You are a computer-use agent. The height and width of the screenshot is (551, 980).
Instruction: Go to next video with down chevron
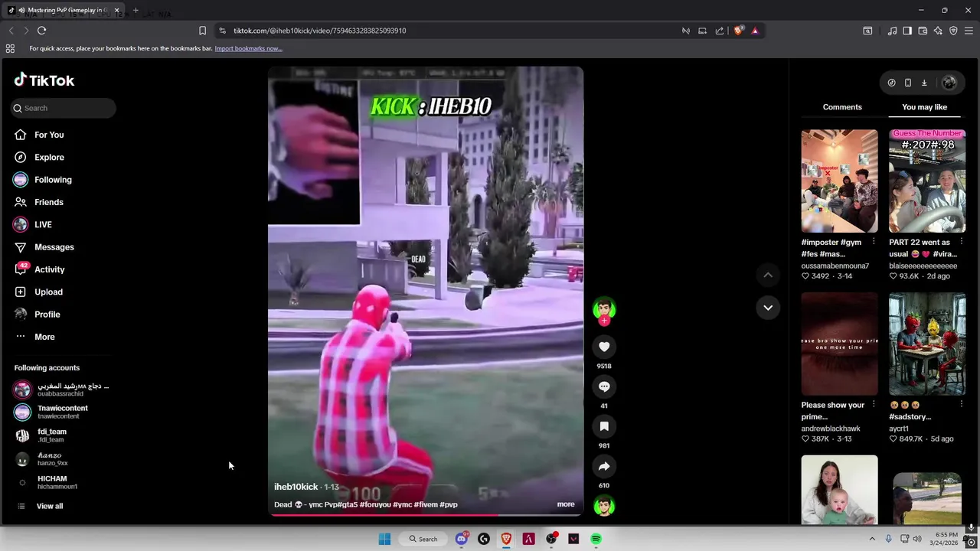(x=768, y=308)
